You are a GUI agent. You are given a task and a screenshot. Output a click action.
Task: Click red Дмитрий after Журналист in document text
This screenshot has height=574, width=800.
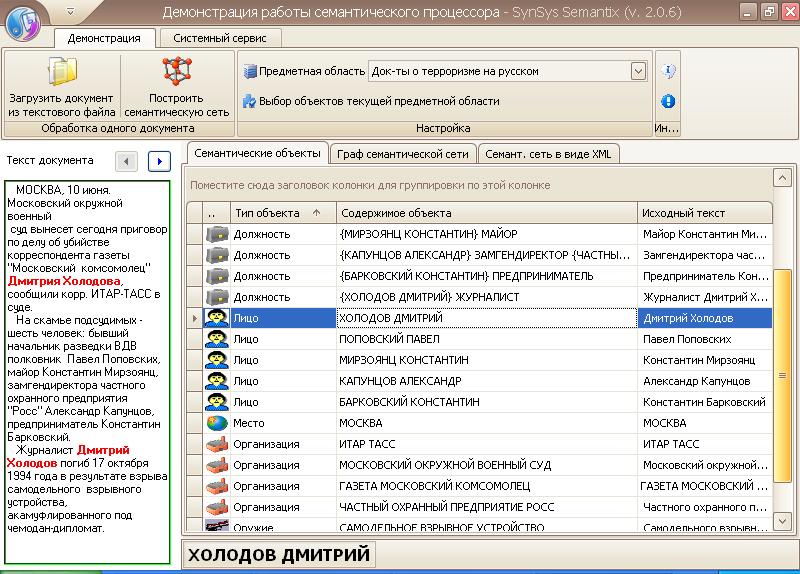[x=103, y=450]
